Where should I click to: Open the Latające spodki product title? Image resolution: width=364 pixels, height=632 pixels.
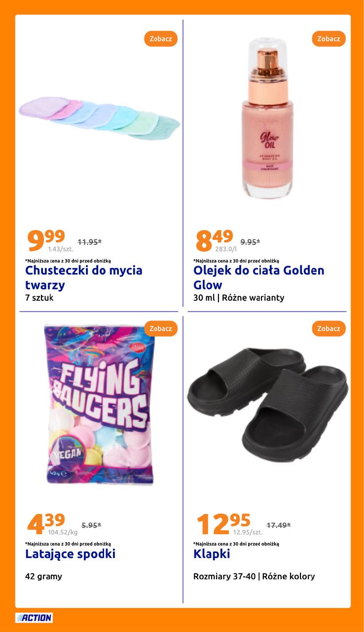click(x=70, y=554)
